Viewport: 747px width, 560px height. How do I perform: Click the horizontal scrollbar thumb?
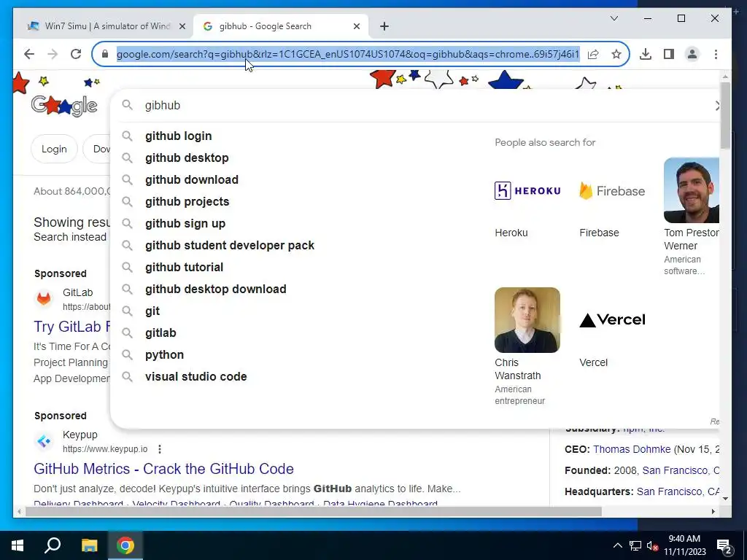click(314, 511)
